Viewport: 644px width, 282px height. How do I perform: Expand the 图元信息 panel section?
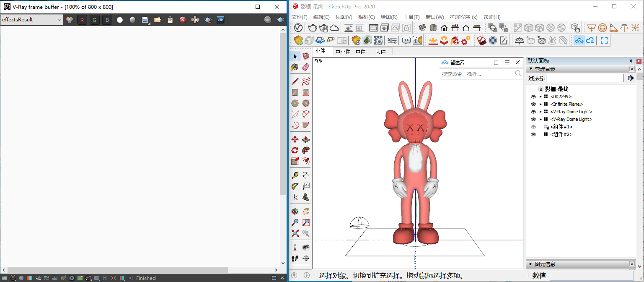point(531,264)
